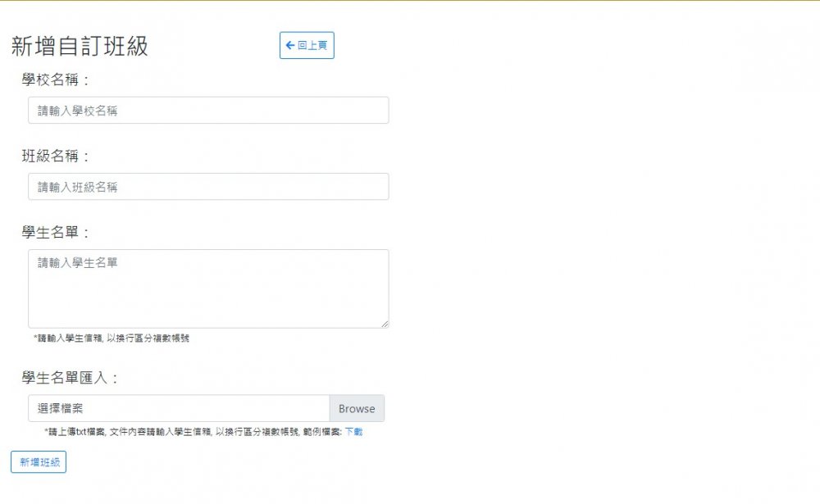820x504 pixels.
Task: Click the left arrow icon on the back button
Action: [x=289, y=46]
